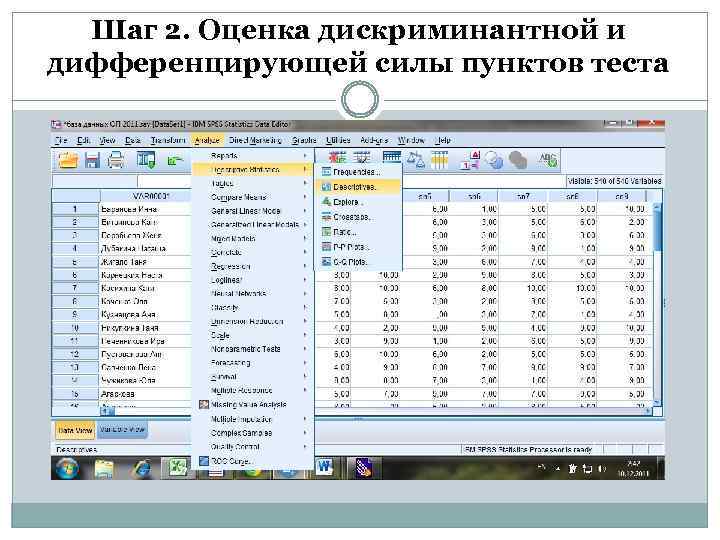Expand the General Linear Model submenu
720x540 pixels.
pos(253,211)
